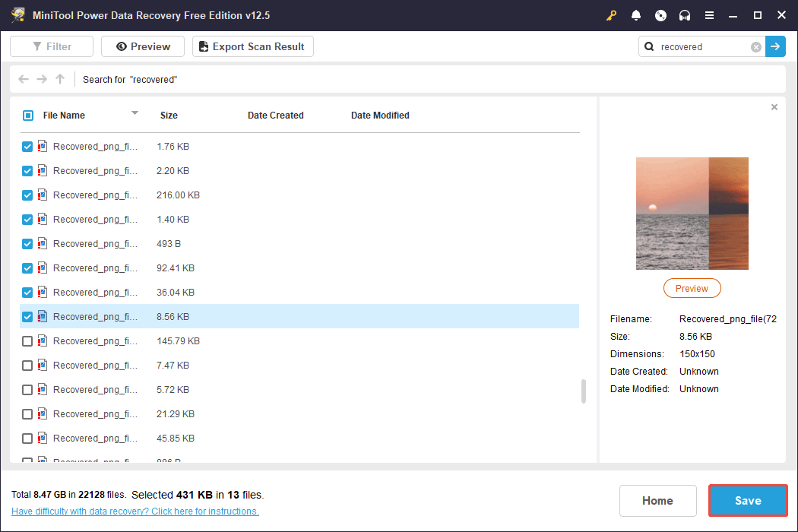Clear the search text with X icon
Viewport: 798px width, 532px height.
(756, 47)
